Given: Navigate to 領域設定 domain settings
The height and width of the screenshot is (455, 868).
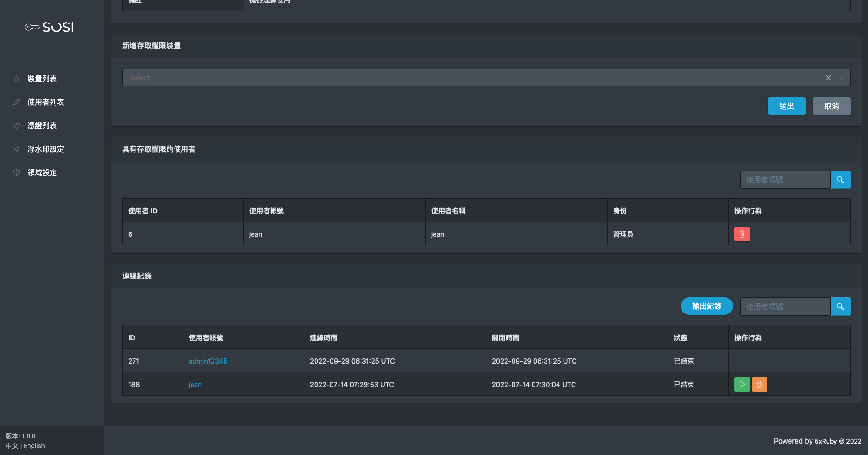Looking at the screenshot, I should tap(42, 172).
